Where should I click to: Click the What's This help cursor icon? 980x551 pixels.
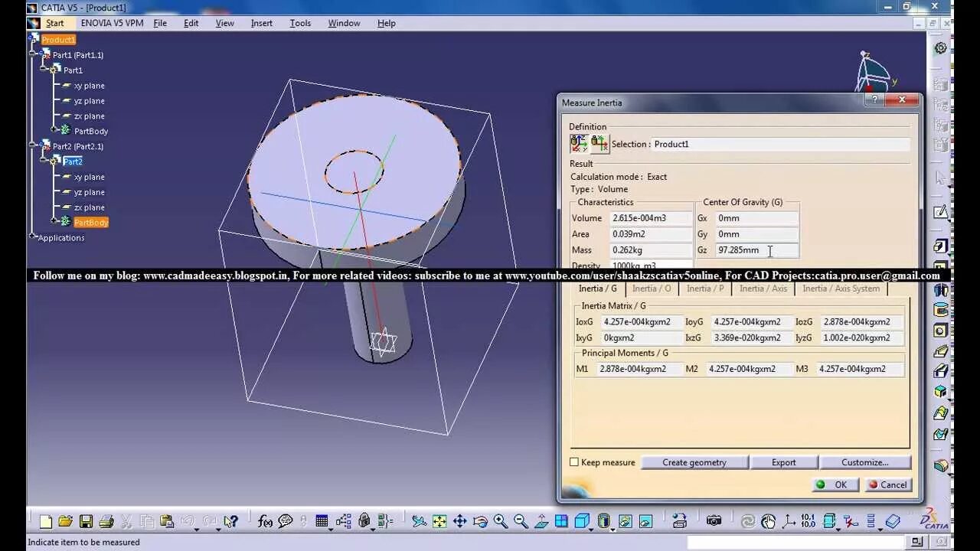pyautogui.click(x=230, y=521)
